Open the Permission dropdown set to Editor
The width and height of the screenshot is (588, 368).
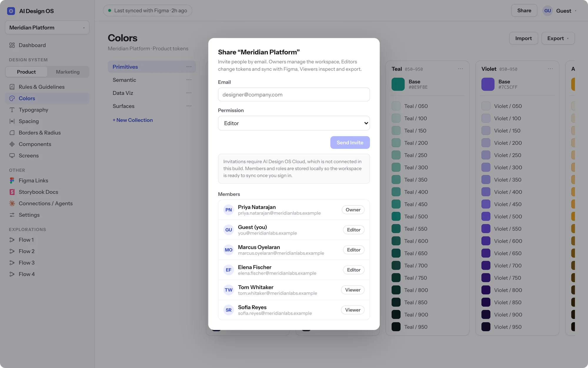point(294,123)
